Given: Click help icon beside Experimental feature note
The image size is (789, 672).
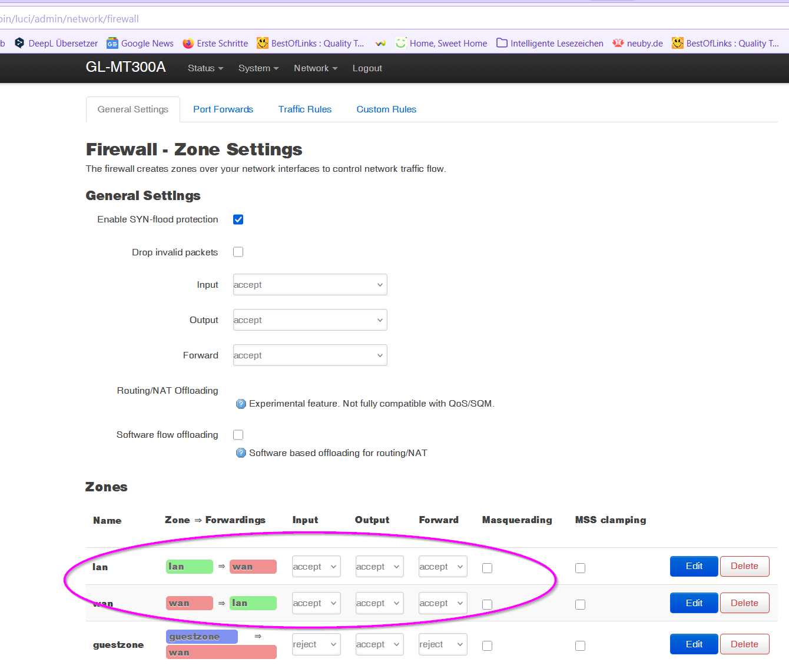Looking at the screenshot, I should [x=241, y=404].
